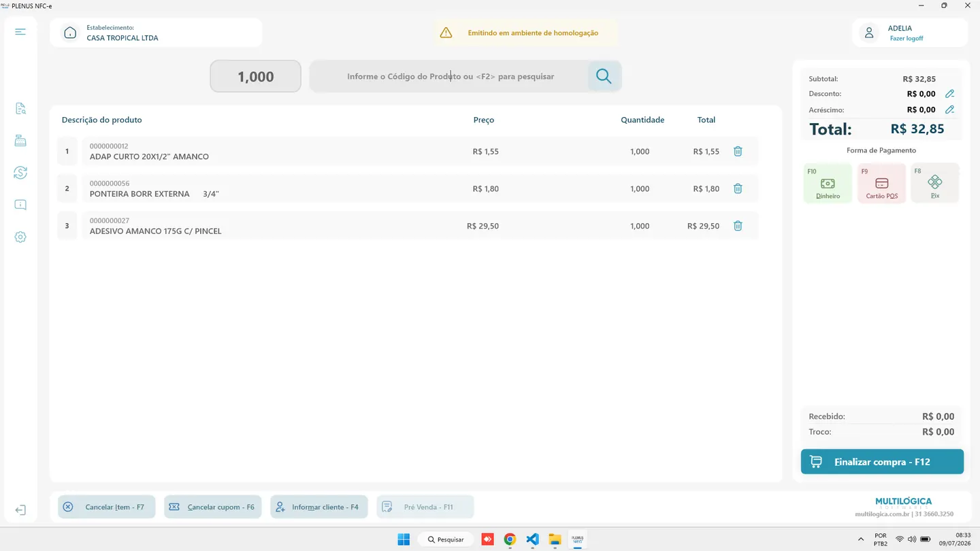The image size is (980, 551).
Task: Click the Fazer logoff link
Action: click(906, 39)
